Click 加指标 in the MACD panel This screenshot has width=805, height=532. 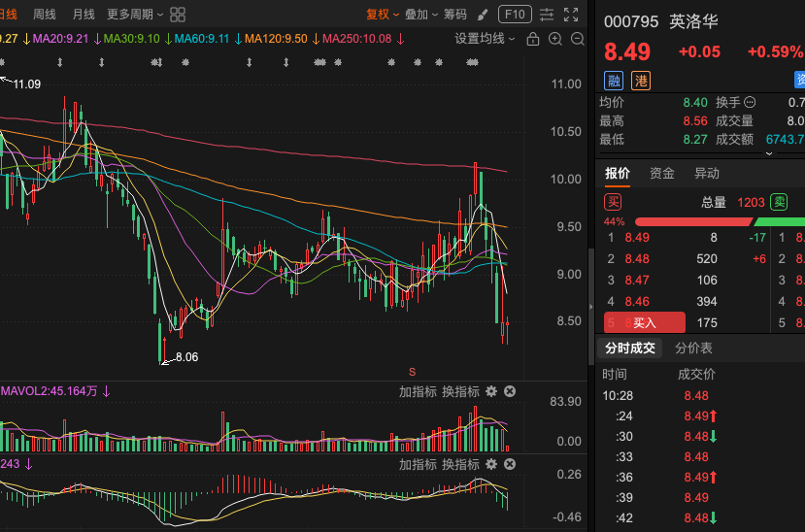click(418, 465)
